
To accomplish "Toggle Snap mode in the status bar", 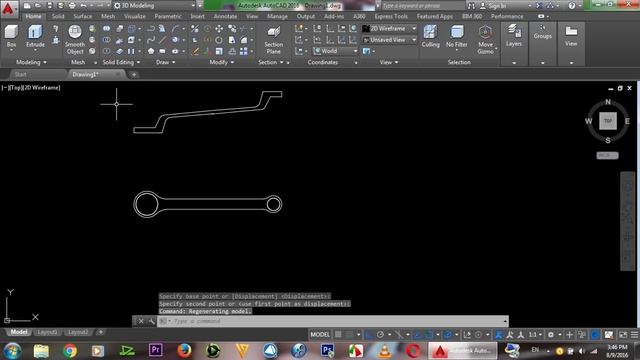I will (350, 335).
